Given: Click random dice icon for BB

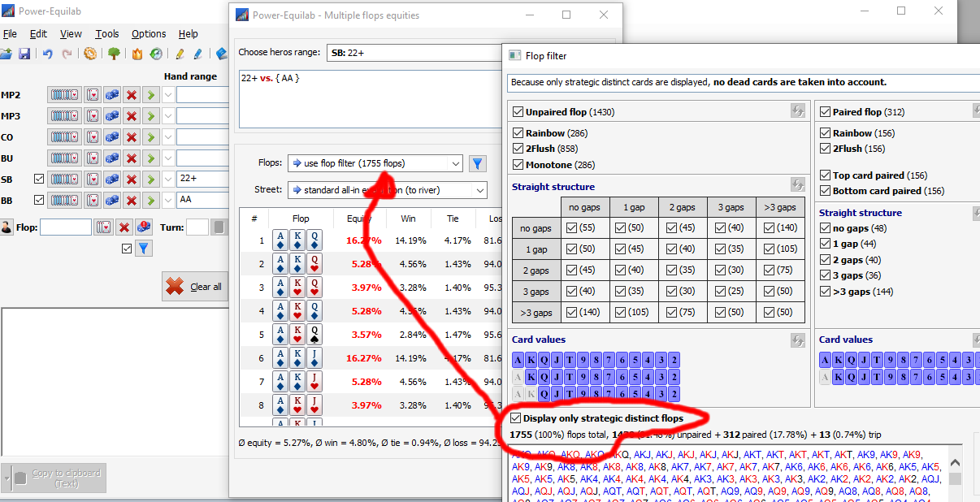Looking at the screenshot, I should tap(112, 200).
